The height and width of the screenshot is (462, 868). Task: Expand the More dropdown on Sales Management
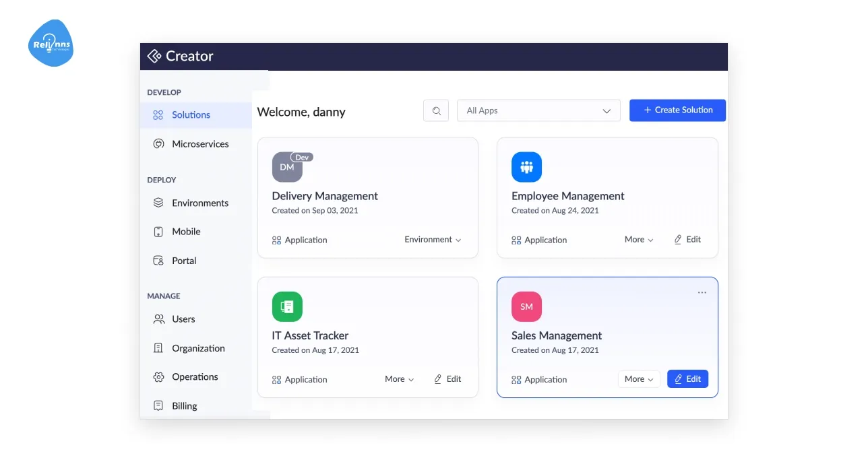click(x=638, y=379)
